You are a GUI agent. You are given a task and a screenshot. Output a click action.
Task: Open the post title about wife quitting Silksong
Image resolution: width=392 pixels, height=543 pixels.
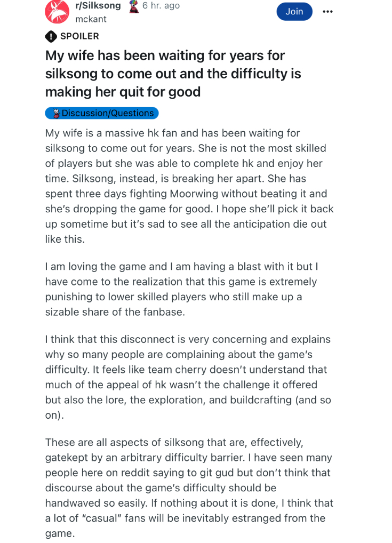pos(173,74)
